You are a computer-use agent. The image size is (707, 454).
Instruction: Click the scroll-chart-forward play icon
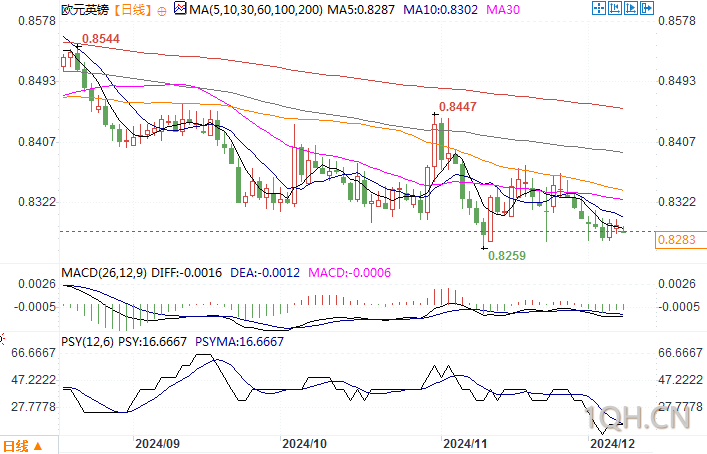point(631,8)
